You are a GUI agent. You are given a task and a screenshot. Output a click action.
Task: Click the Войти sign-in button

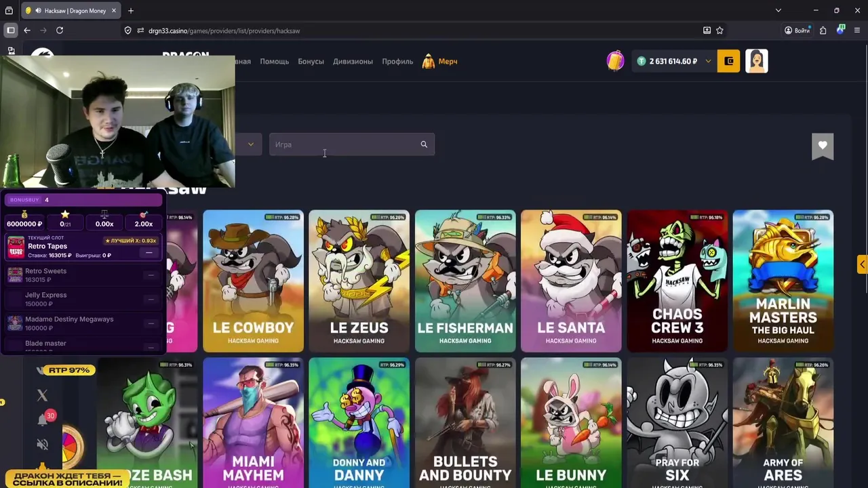(797, 30)
